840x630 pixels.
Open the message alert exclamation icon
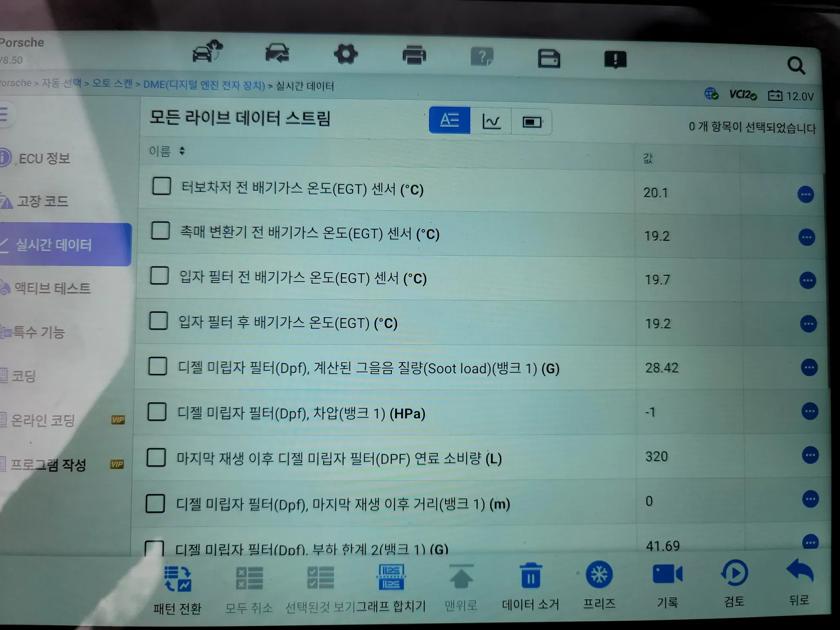pos(615,60)
